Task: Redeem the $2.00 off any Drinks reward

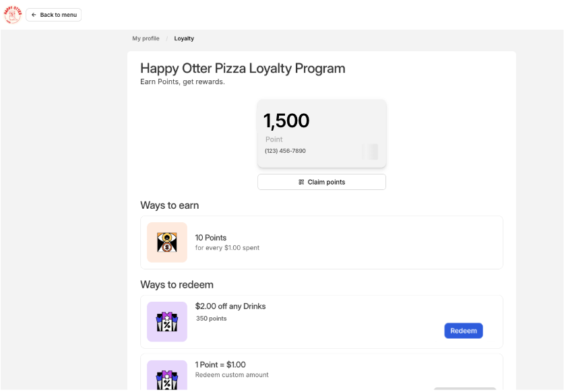Action: coord(463,331)
